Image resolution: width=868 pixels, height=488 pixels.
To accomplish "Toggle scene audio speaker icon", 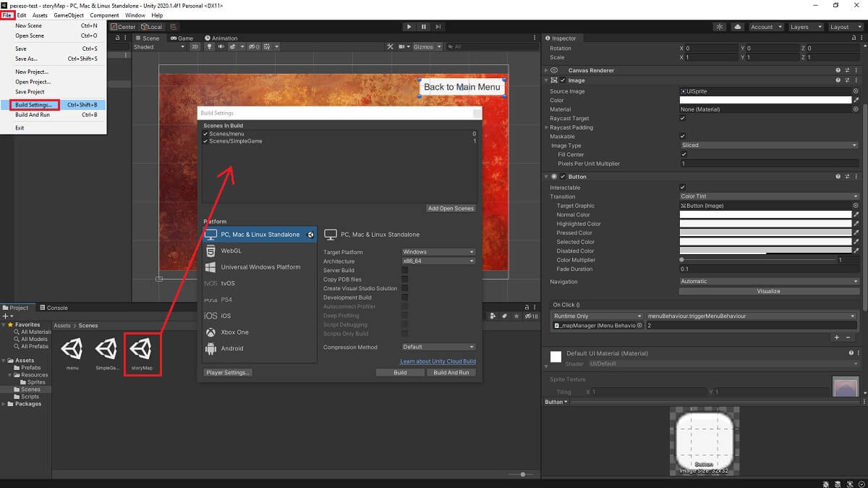I will (x=220, y=46).
